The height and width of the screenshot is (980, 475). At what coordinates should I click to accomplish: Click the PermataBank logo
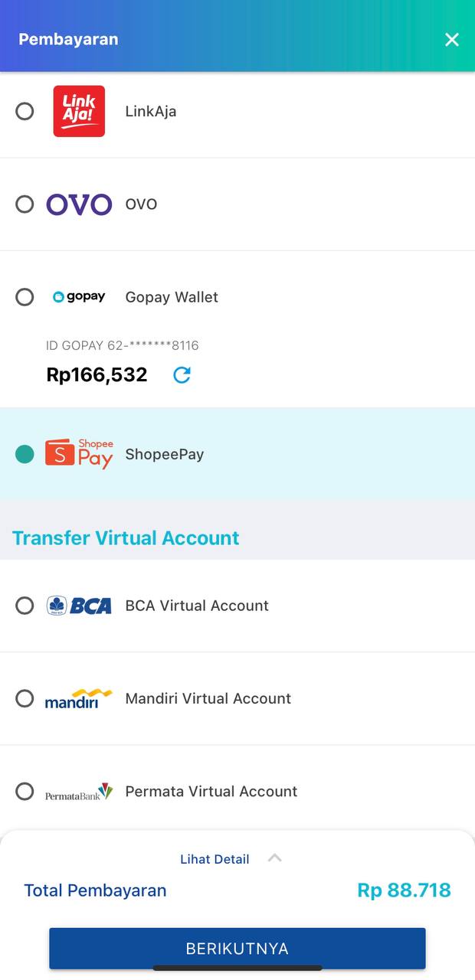pos(79,792)
